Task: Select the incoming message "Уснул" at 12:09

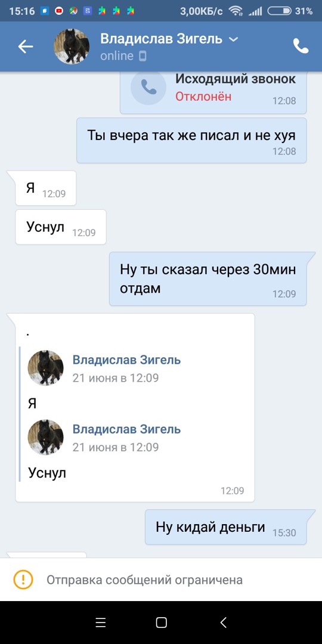Action: [x=61, y=227]
